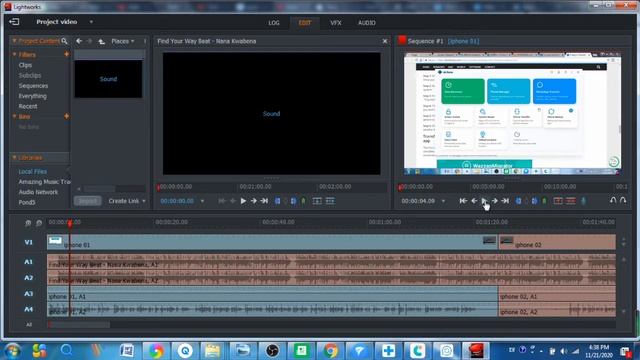Close the Find Your Way Beat source viewer
This screenshot has height=360, width=640.
(384, 41)
